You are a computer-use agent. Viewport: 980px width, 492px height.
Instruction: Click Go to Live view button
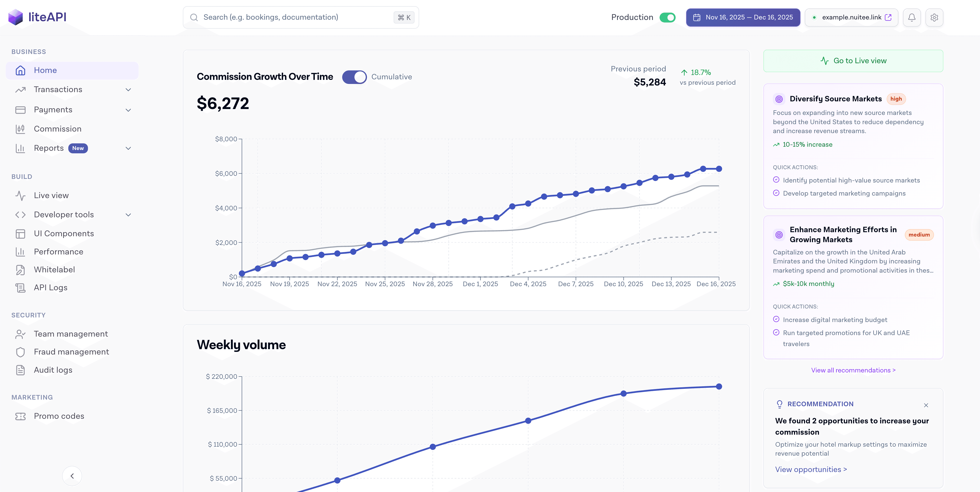pos(853,61)
